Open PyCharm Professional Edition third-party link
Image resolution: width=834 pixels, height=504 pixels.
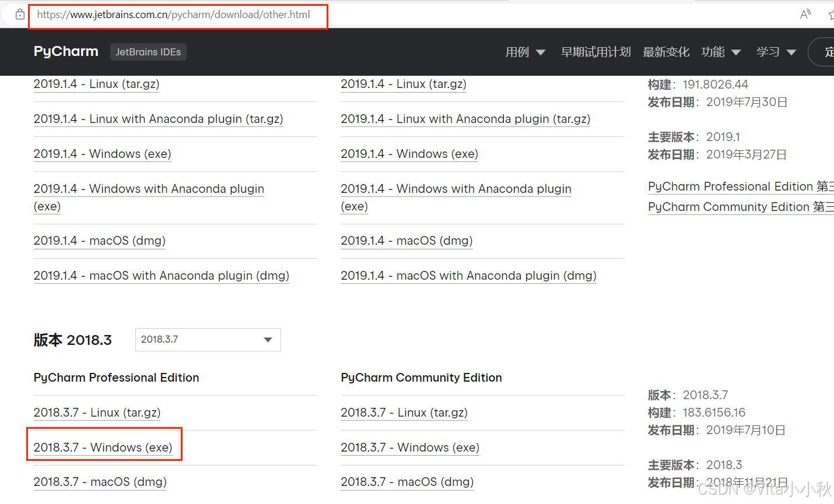pos(741,186)
